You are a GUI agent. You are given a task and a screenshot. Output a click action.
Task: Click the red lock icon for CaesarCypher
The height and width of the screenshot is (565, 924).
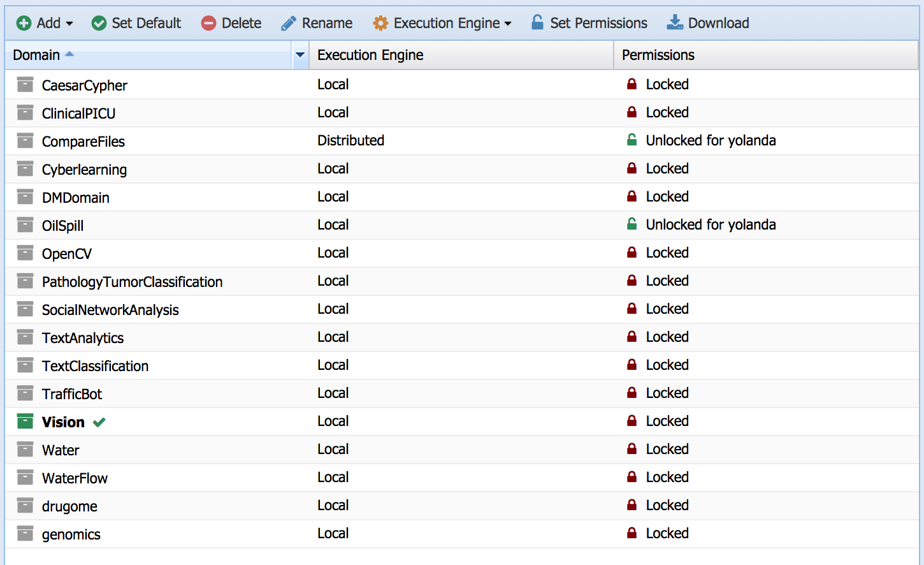coord(632,84)
